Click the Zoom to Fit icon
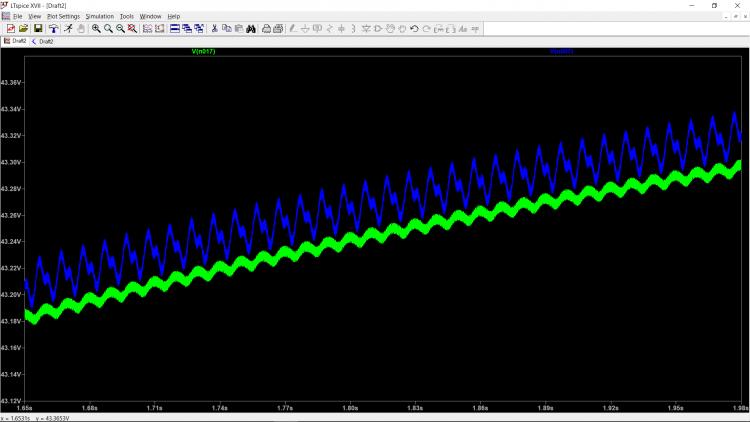The height and width of the screenshot is (422, 750). [132, 28]
